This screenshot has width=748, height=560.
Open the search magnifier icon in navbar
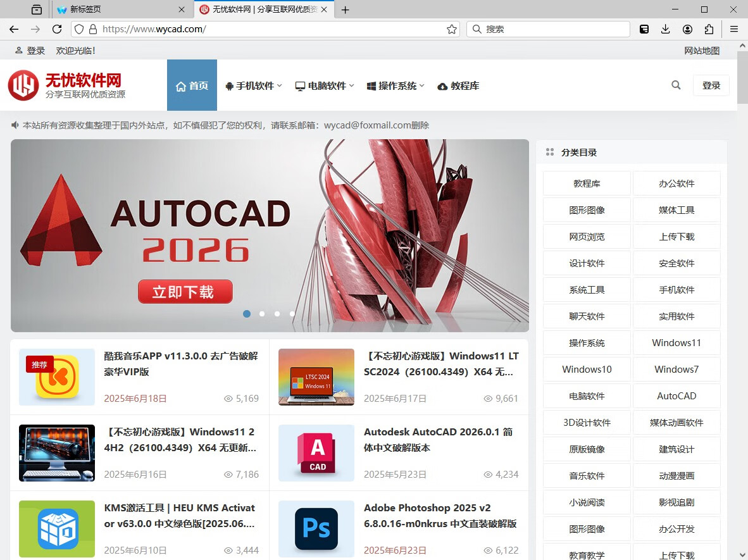click(x=675, y=85)
